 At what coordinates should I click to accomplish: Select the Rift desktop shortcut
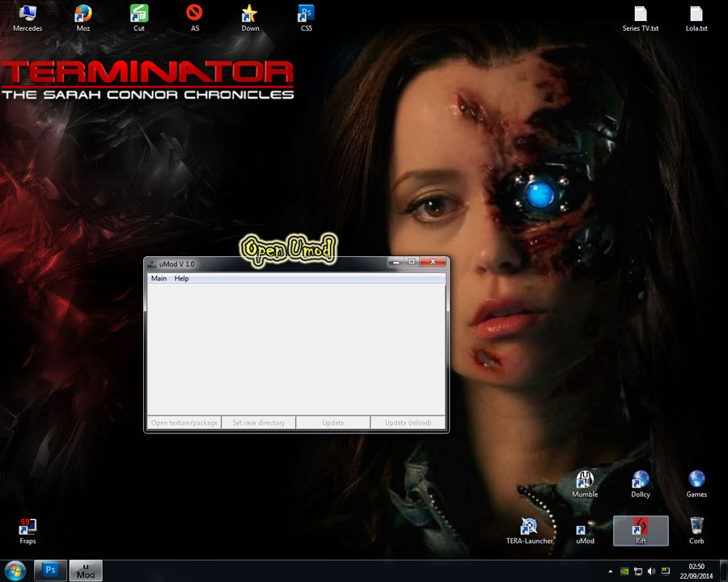coord(641,529)
